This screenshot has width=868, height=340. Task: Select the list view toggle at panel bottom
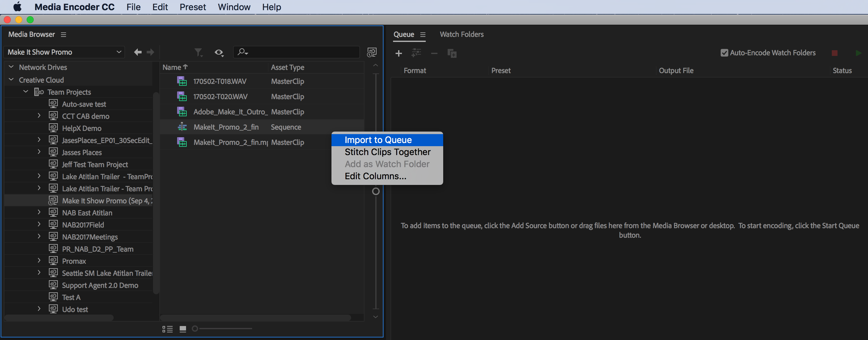(167, 328)
